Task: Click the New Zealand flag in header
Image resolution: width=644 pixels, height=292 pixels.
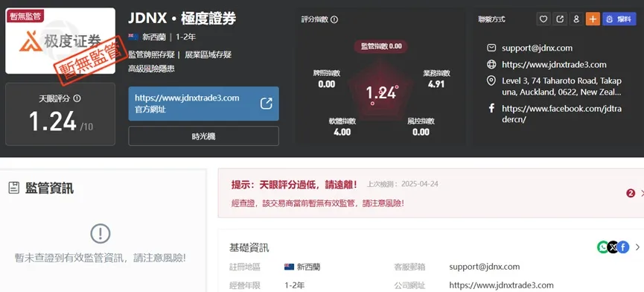Action: coord(133,37)
